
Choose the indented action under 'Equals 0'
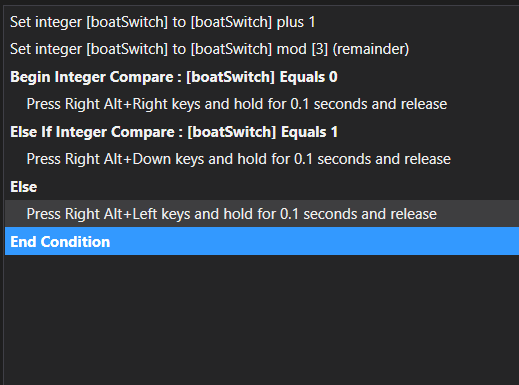[262, 104]
